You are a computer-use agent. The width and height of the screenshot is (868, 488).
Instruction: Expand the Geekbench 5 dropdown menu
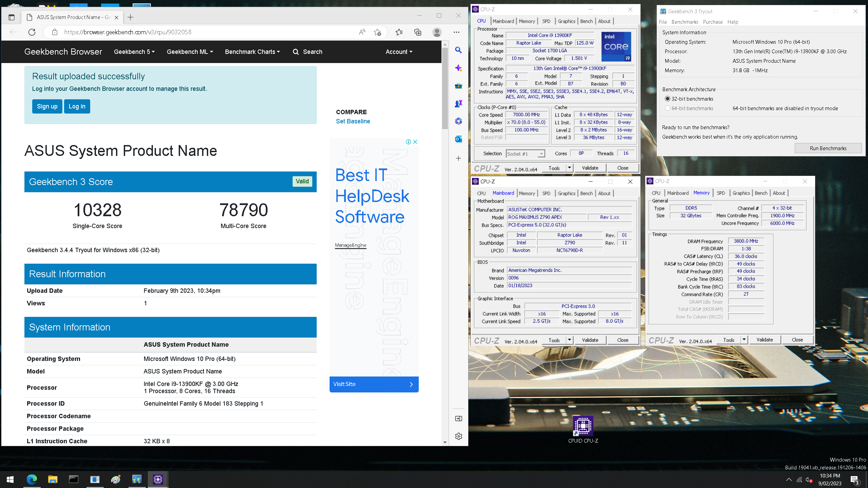pos(134,52)
